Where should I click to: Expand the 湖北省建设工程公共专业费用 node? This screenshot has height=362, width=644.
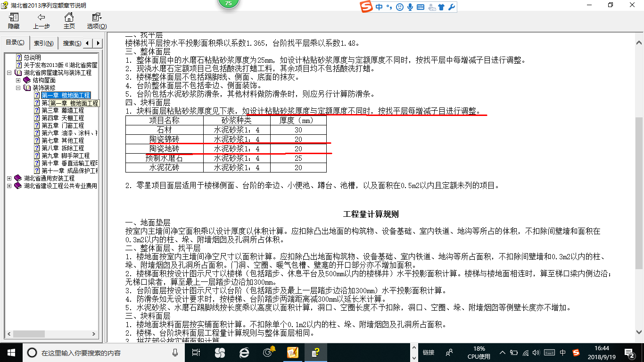pos(10,186)
